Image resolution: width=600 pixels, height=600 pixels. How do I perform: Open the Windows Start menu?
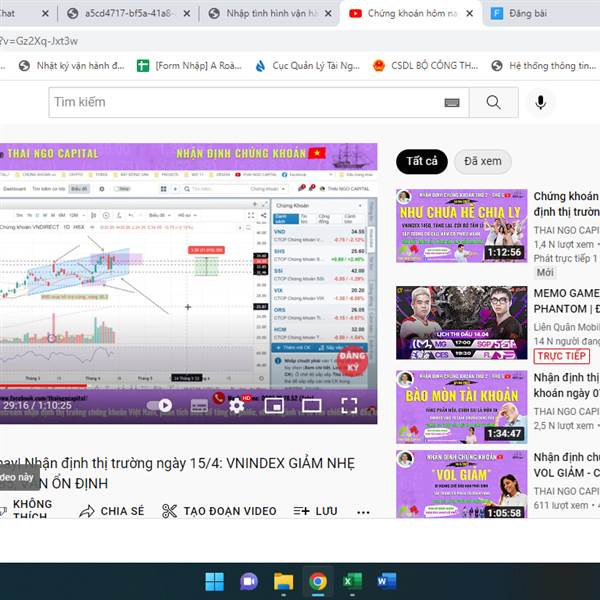pyautogui.click(x=214, y=581)
